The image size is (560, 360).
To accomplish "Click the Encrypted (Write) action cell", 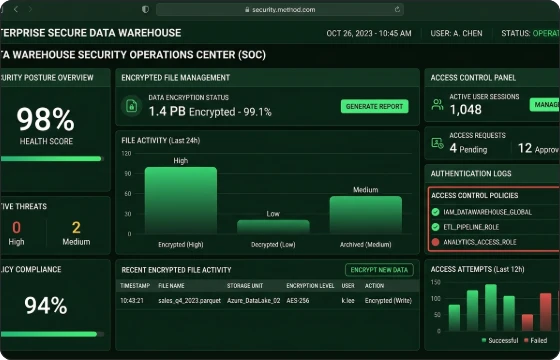I will tap(389, 301).
